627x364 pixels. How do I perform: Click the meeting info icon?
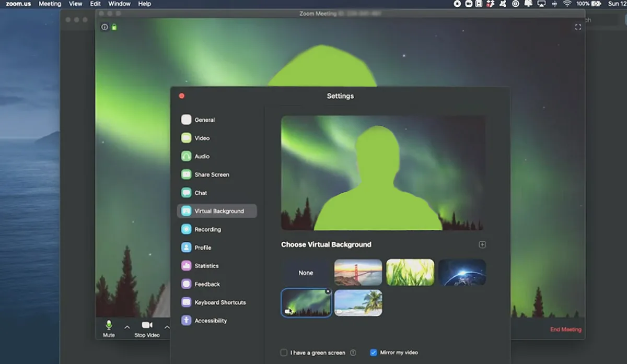104,27
